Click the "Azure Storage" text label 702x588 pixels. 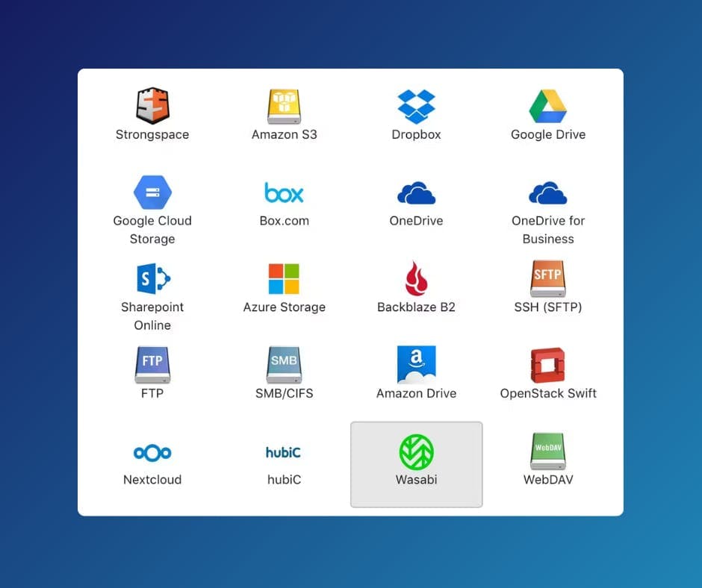(285, 307)
